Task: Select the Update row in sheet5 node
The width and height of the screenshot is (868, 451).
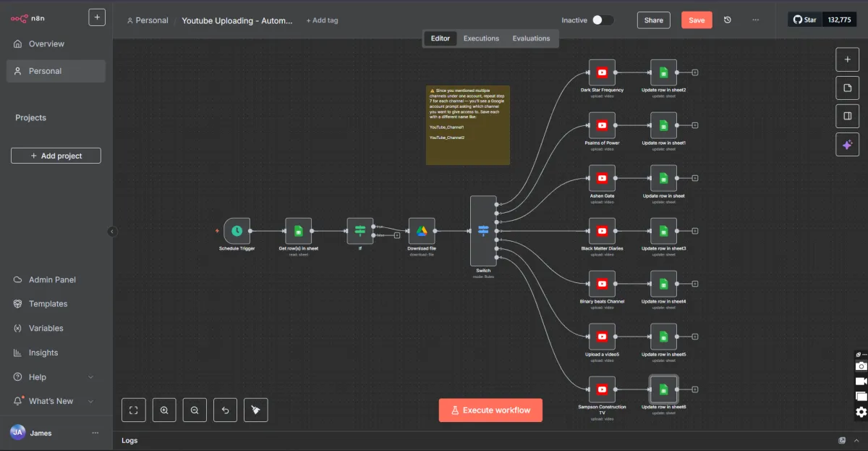Action: 663,337
